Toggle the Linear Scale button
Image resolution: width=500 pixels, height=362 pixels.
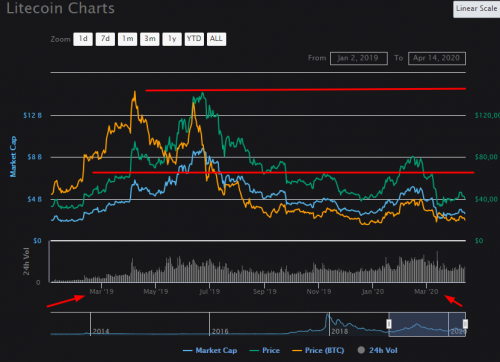point(476,9)
